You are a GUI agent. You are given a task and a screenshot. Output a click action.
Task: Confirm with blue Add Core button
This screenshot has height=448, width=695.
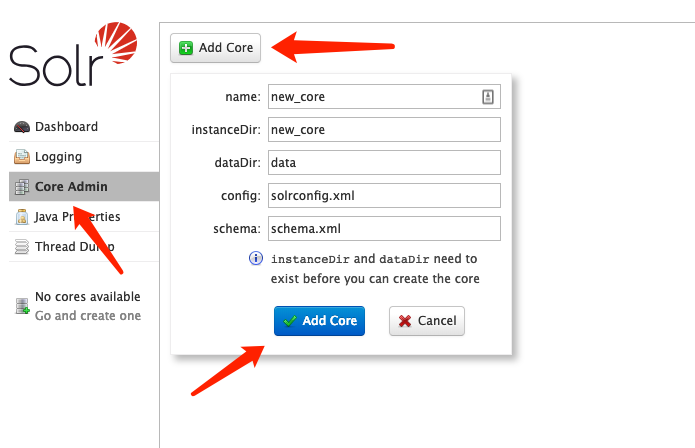click(319, 321)
